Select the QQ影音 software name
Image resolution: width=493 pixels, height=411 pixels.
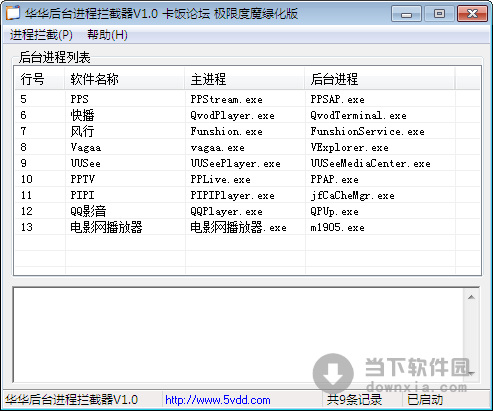(x=88, y=211)
